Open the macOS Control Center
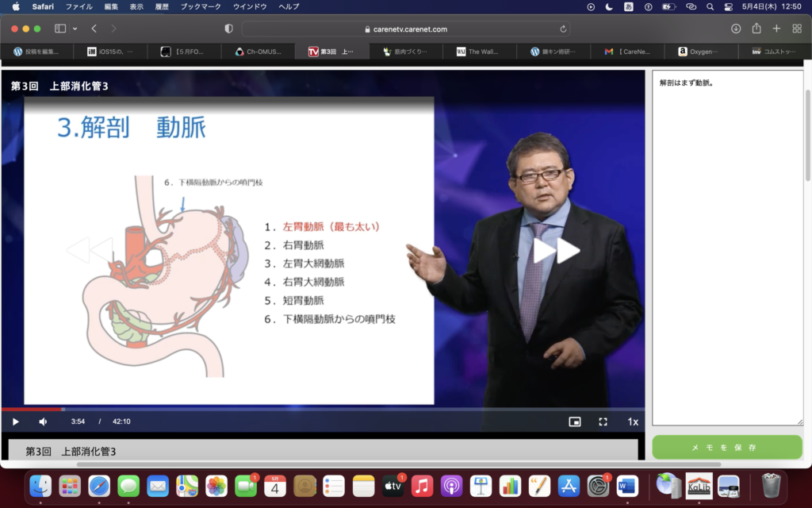Image resolution: width=812 pixels, height=508 pixels. point(728,6)
